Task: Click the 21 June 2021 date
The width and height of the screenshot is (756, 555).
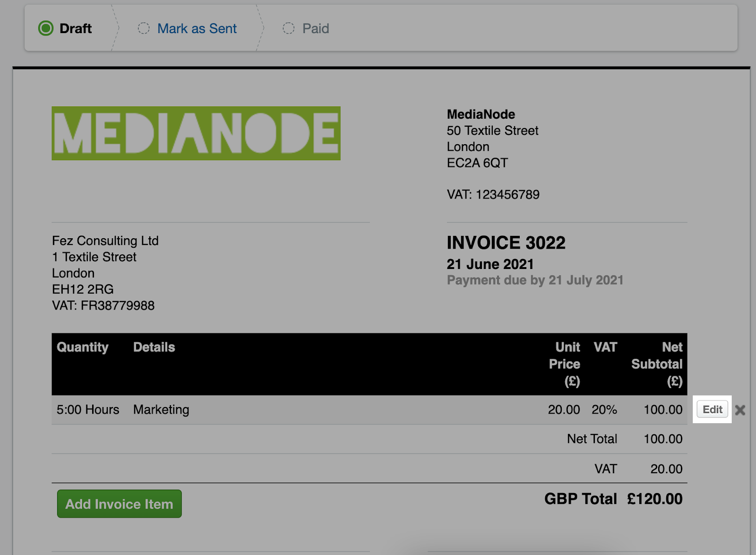Action: [490, 264]
